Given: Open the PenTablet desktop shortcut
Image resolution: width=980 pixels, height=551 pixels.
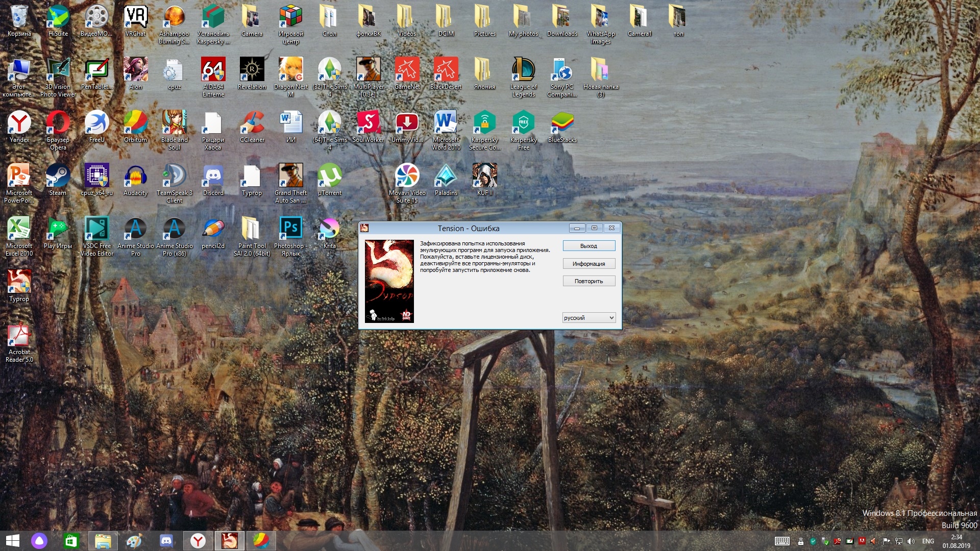Looking at the screenshot, I should coord(96,74).
